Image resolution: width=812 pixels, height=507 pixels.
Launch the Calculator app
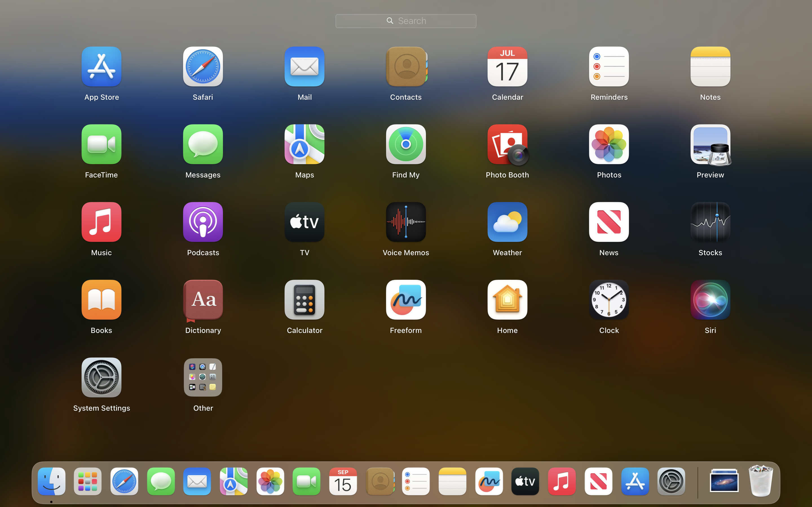304,300
